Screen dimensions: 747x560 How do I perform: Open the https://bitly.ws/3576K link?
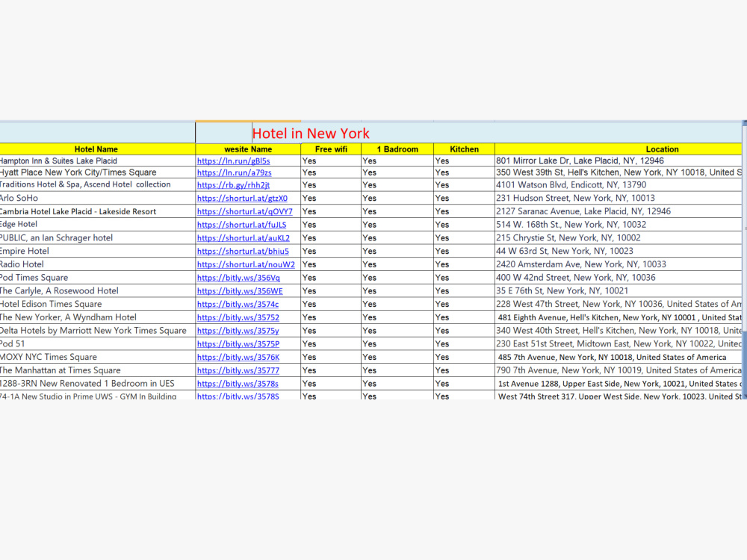pos(238,357)
